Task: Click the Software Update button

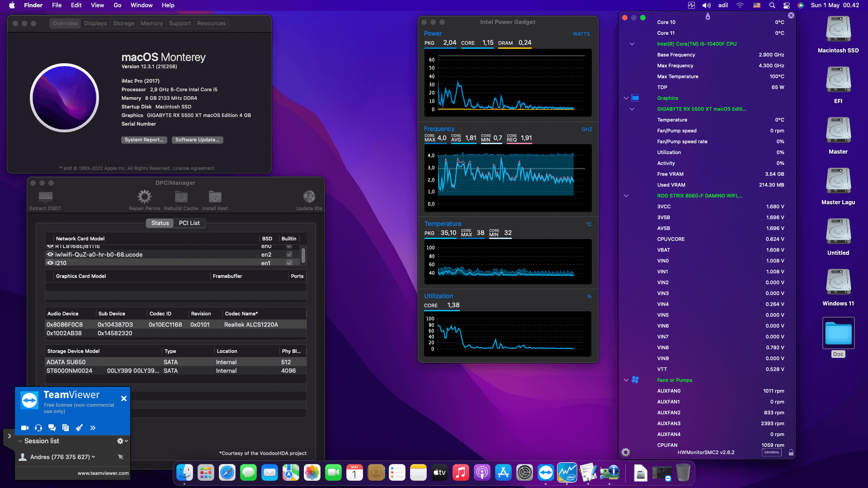Action: (x=198, y=140)
